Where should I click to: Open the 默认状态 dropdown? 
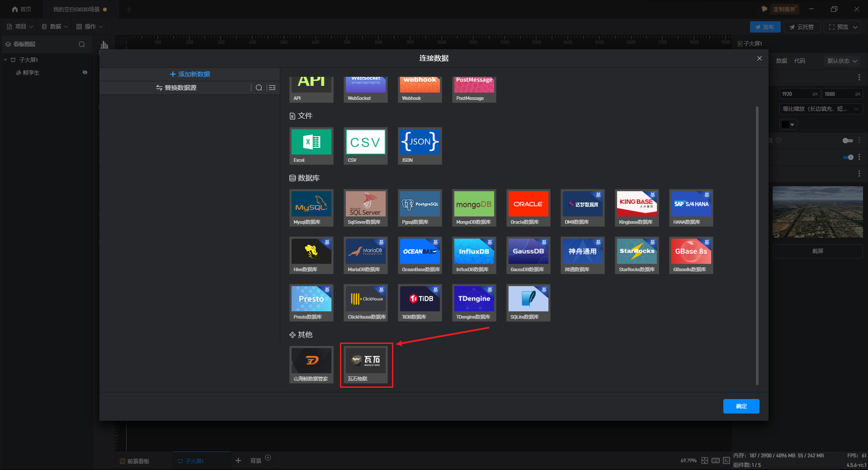842,61
